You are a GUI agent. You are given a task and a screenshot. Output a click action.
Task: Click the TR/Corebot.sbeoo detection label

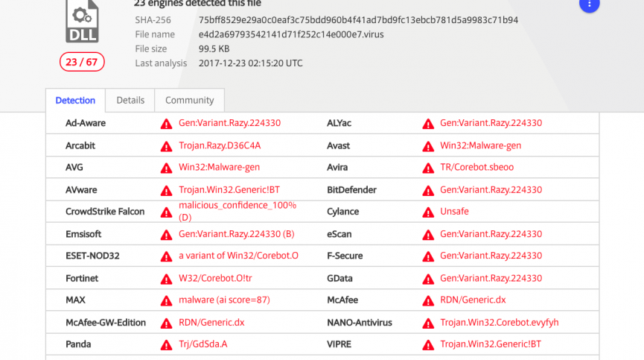coord(476,168)
